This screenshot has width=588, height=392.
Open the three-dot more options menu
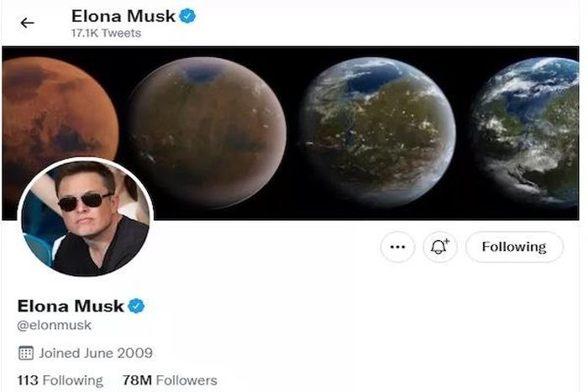tap(397, 247)
